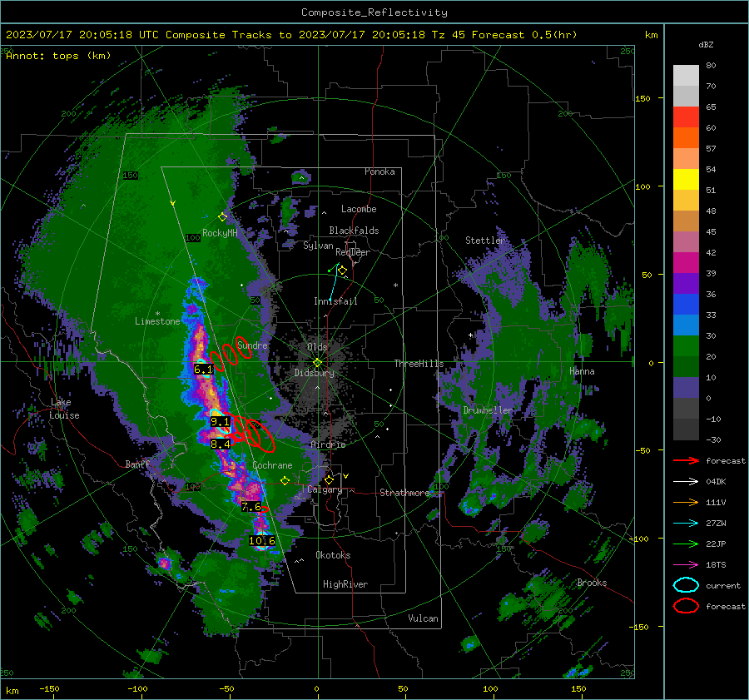Select the blue swatch between 36 and 33 dBZ
This screenshot has height=700, width=749.
(686, 305)
